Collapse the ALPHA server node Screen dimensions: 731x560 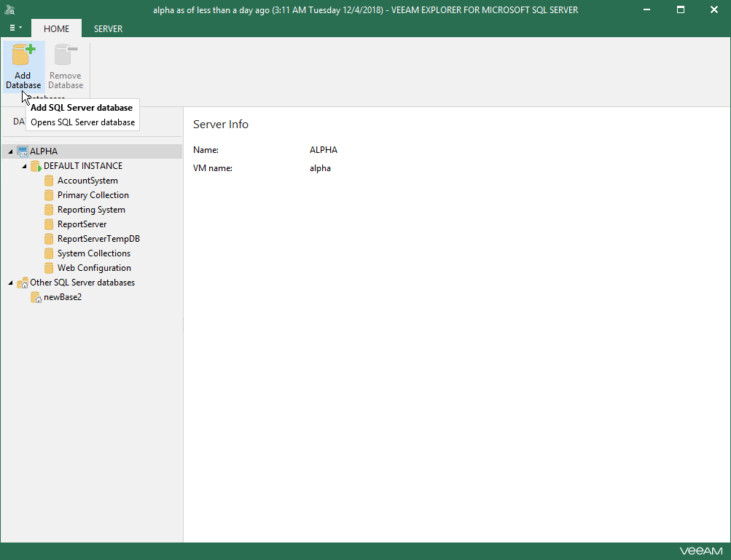pyautogui.click(x=10, y=151)
